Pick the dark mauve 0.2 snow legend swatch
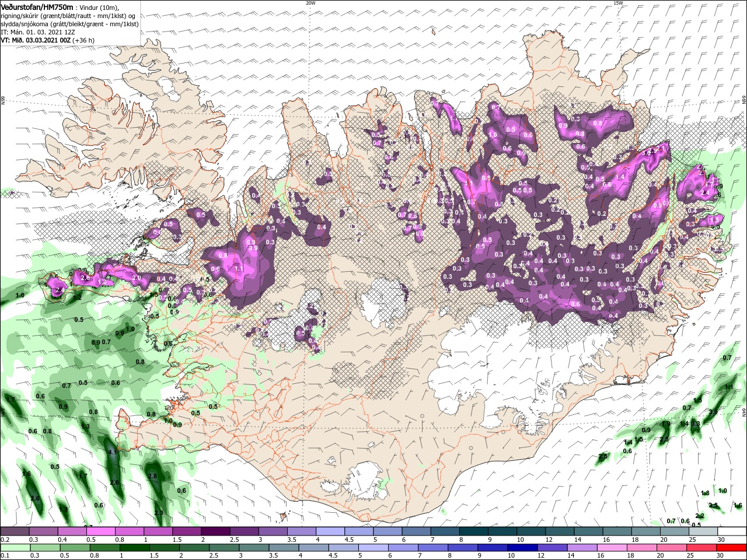Viewport: 747px width, 560px height. 15,531
